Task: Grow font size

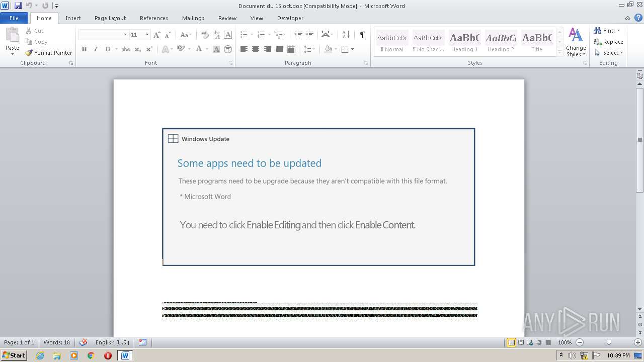Action: pyautogui.click(x=157, y=35)
